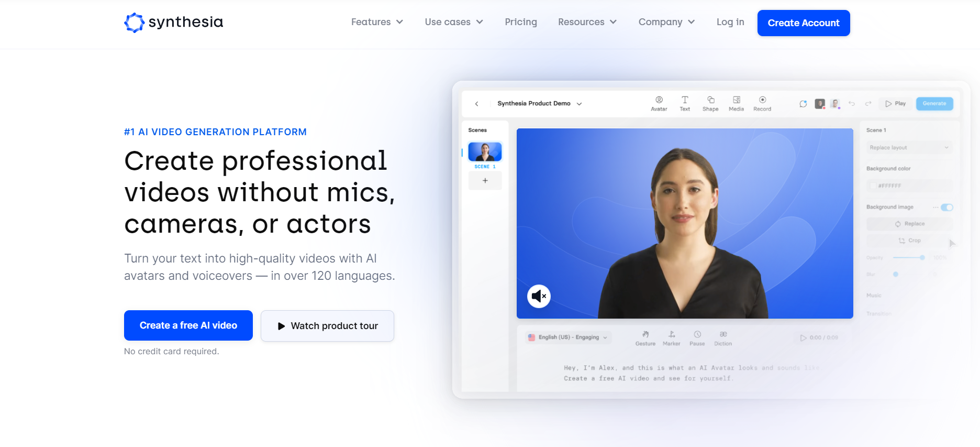Click the No credit card required text
The image size is (980, 447).
click(x=171, y=352)
